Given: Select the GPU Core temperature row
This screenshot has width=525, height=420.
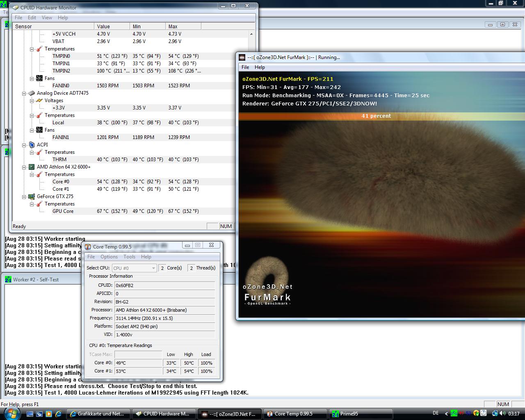Looking at the screenshot, I should click(x=130, y=211).
